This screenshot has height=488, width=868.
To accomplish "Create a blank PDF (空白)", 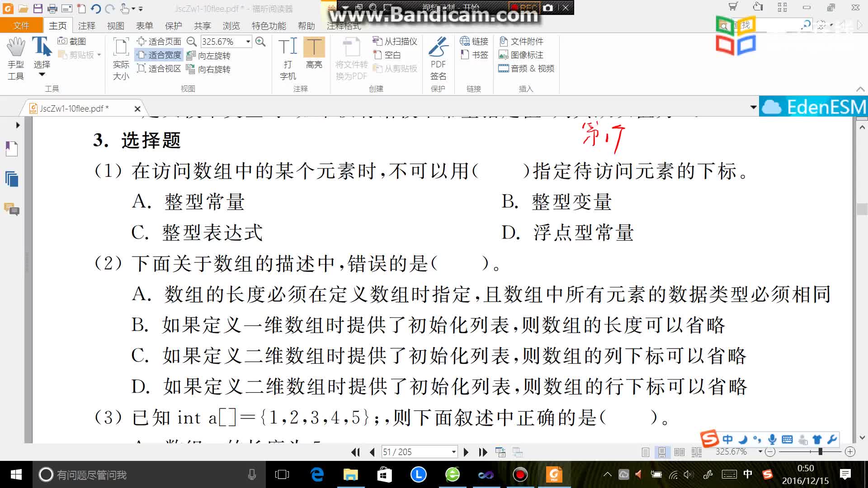I will click(387, 55).
